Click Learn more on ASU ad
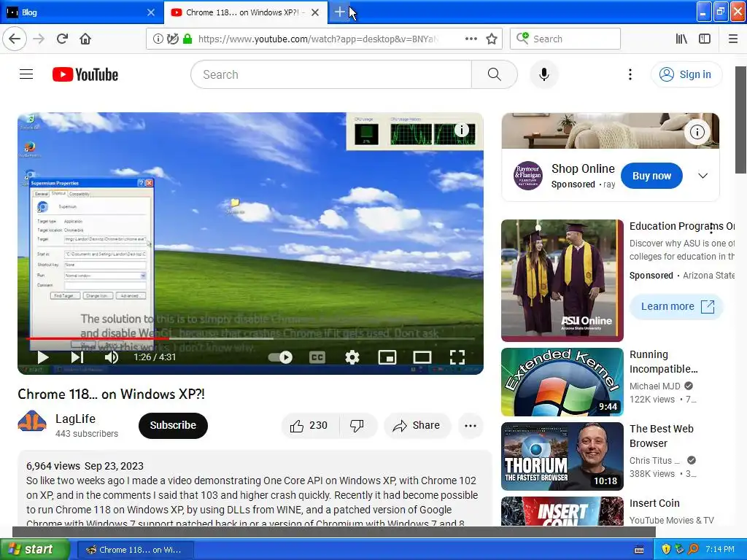Image resolution: width=747 pixels, height=560 pixels. pyautogui.click(x=676, y=307)
